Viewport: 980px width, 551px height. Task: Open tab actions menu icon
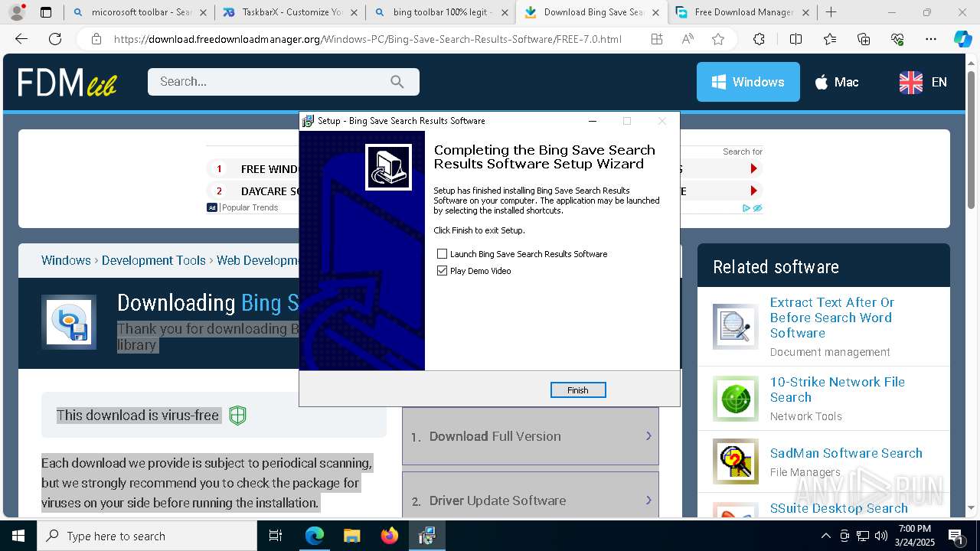click(46, 12)
